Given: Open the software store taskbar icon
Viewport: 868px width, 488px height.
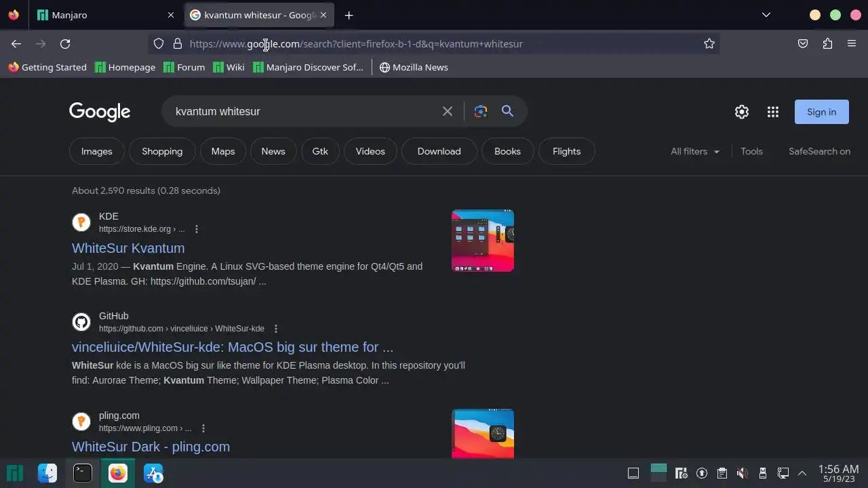Looking at the screenshot, I should click(153, 473).
